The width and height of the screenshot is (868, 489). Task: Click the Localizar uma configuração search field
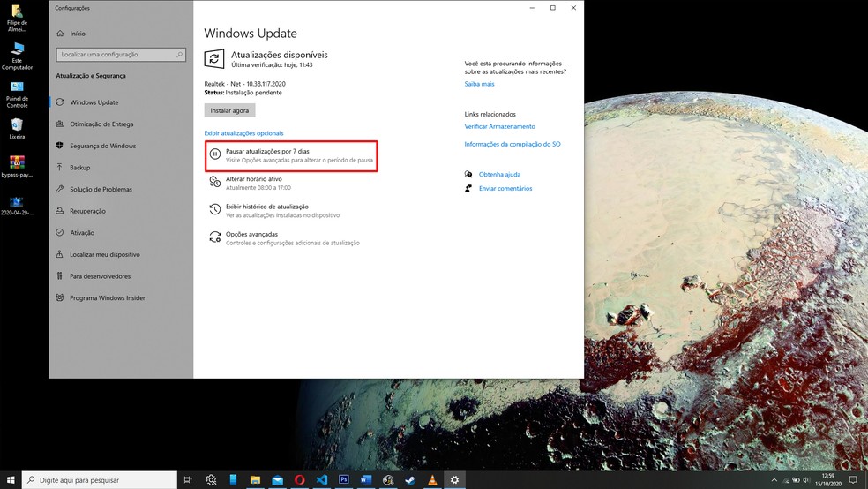tap(121, 54)
